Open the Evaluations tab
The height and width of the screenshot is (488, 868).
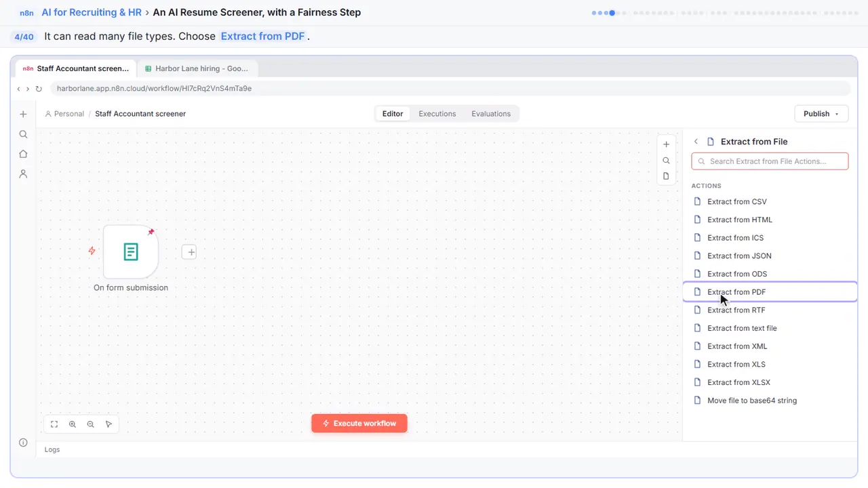pos(491,114)
